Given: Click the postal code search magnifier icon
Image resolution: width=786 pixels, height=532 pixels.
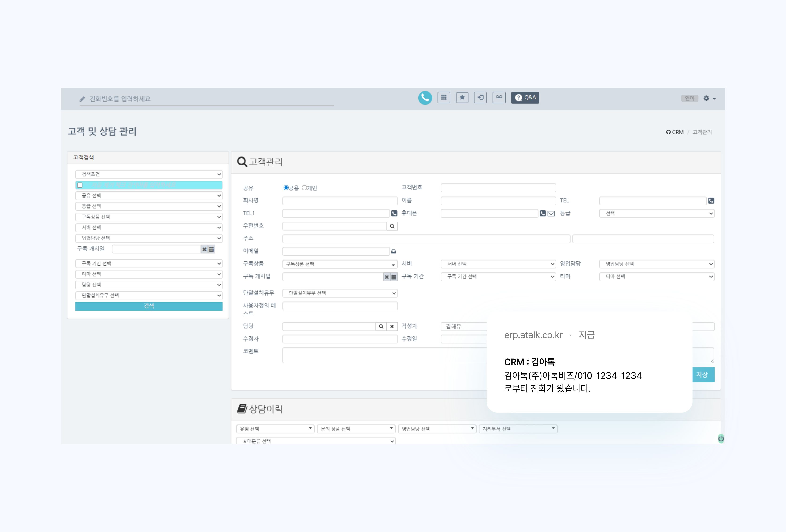Looking at the screenshot, I should (x=392, y=226).
